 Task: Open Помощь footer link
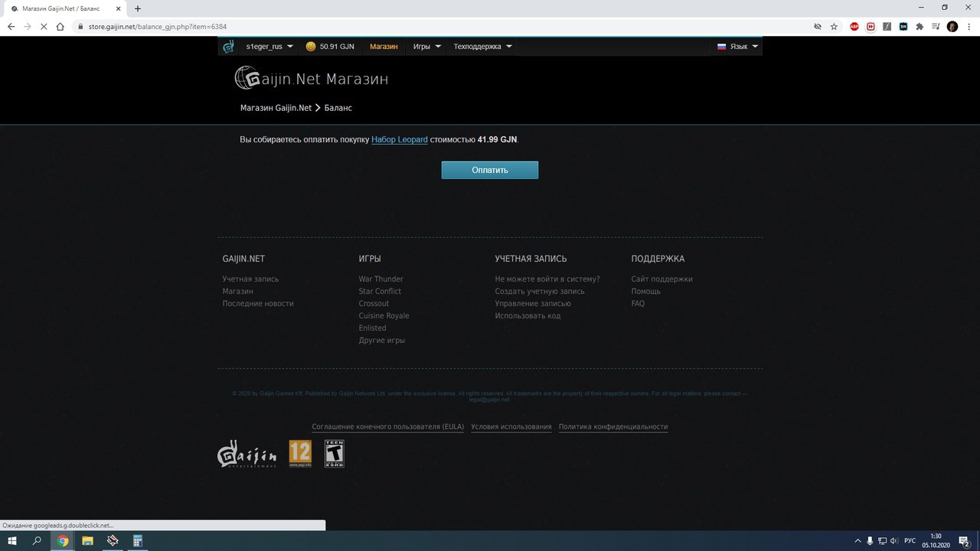tap(646, 292)
